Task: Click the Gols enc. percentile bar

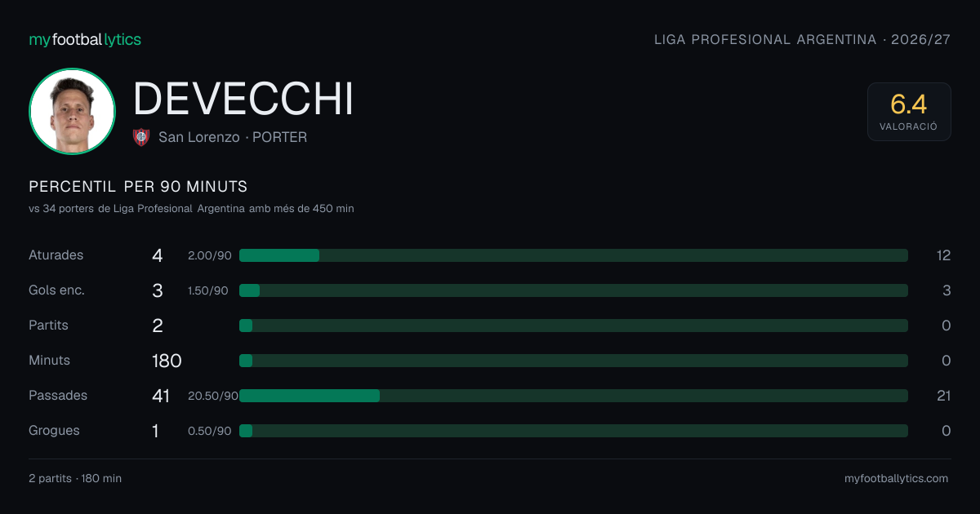Action: [573, 290]
